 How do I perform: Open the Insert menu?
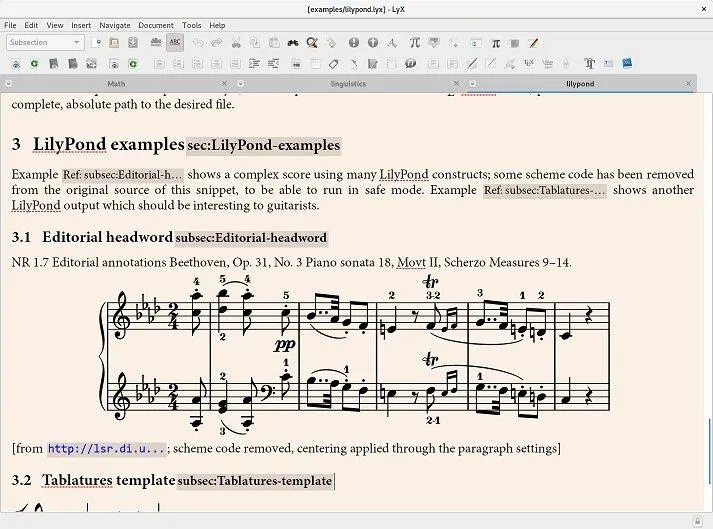(x=81, y=25)
